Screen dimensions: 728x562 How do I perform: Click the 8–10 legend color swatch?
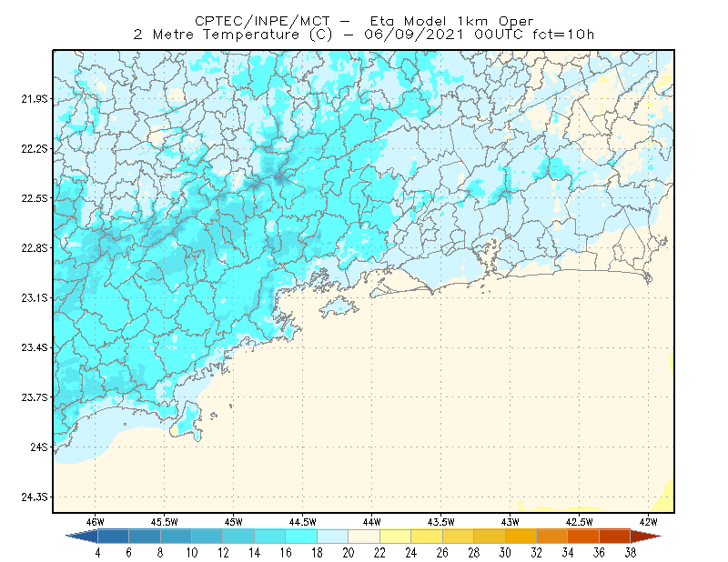coord(176,537)
